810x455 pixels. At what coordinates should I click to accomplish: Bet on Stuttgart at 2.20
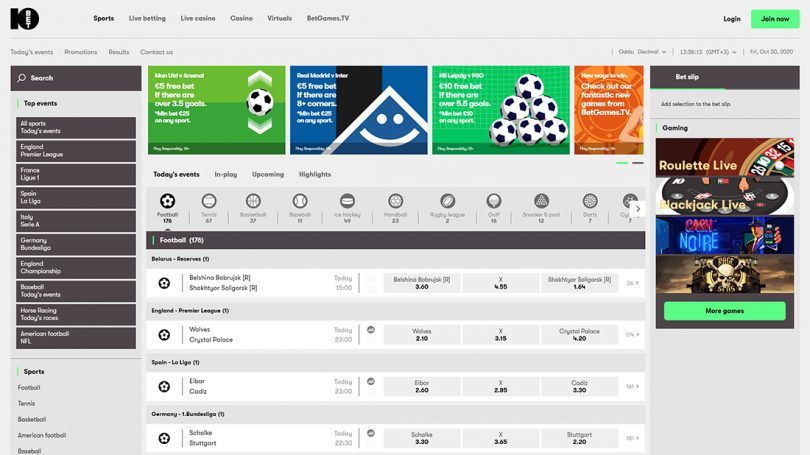click(579, 438)
